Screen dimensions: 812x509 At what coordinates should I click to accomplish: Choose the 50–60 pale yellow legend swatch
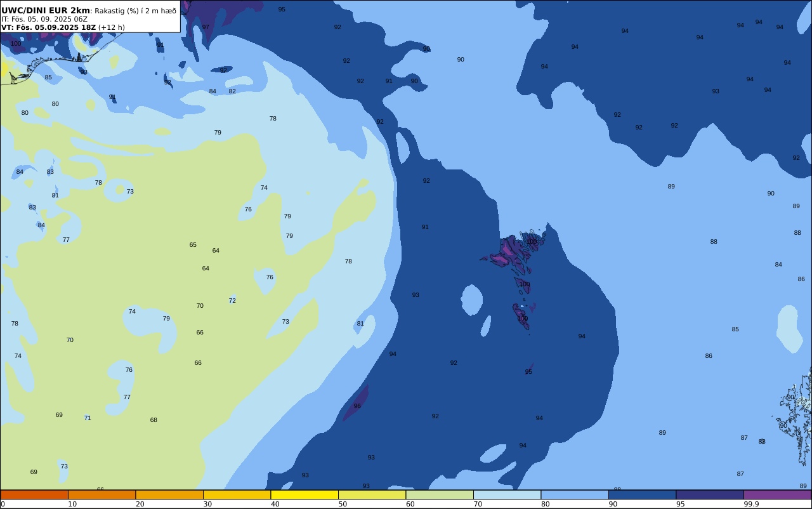[x=372, y=494]
